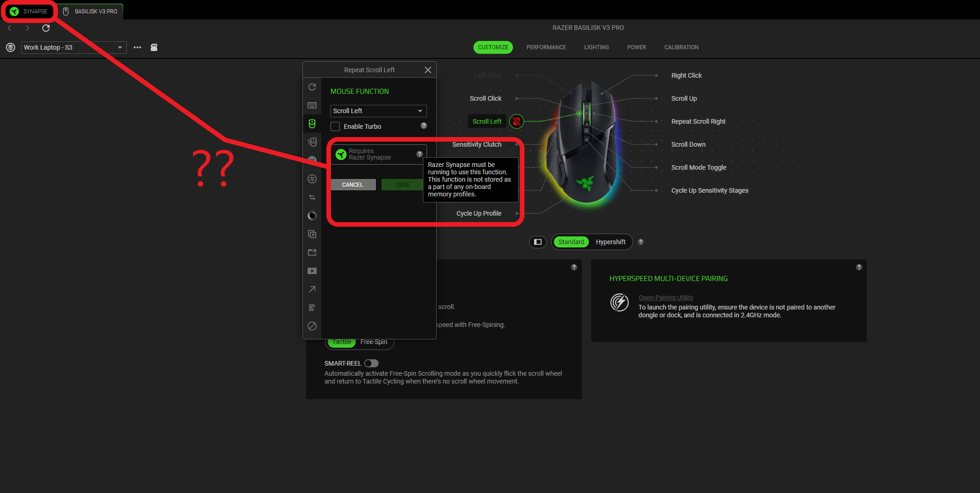The height and width of the screenshot is (493, 980).
Task: Select the Scroll Mode Toggle assignment
Action: [x=699, y=167]
